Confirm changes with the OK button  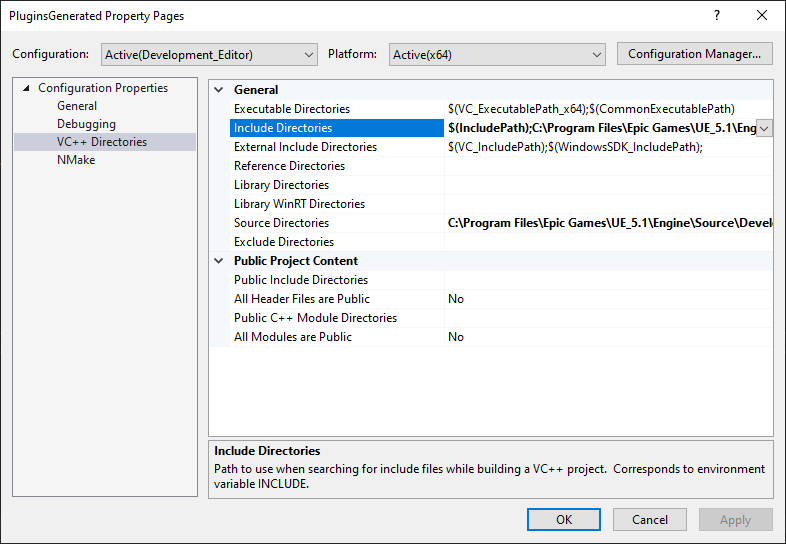pos(564,519)
